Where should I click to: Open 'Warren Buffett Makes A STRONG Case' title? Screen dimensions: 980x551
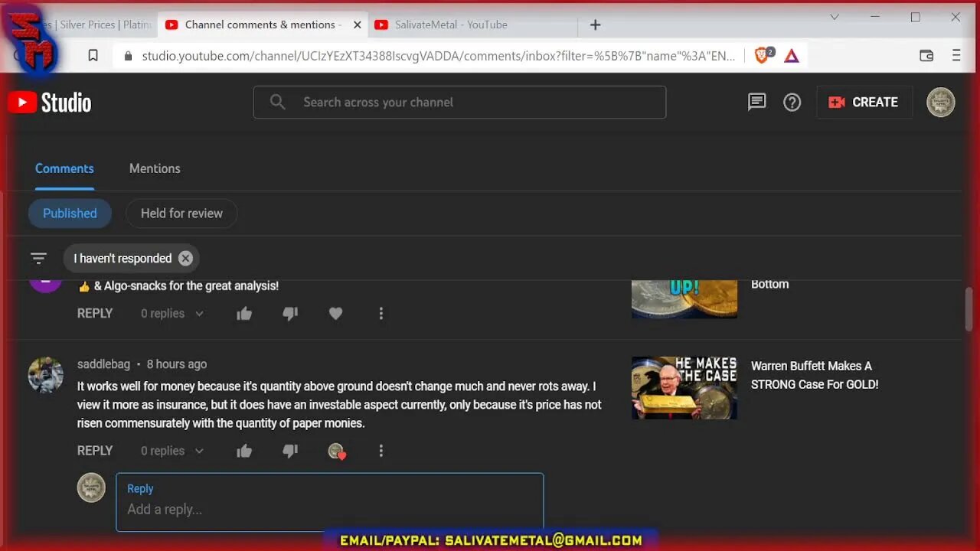(815, 375)
